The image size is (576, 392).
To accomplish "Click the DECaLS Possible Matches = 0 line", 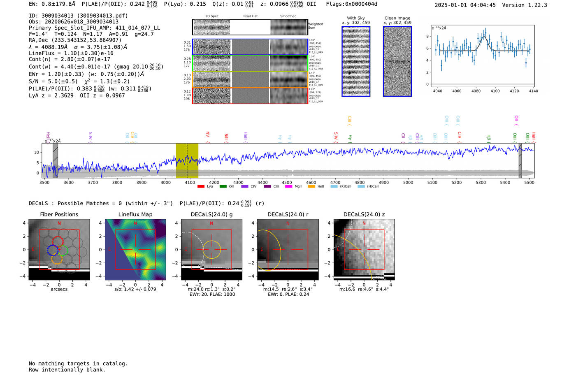I will [101, 203].
